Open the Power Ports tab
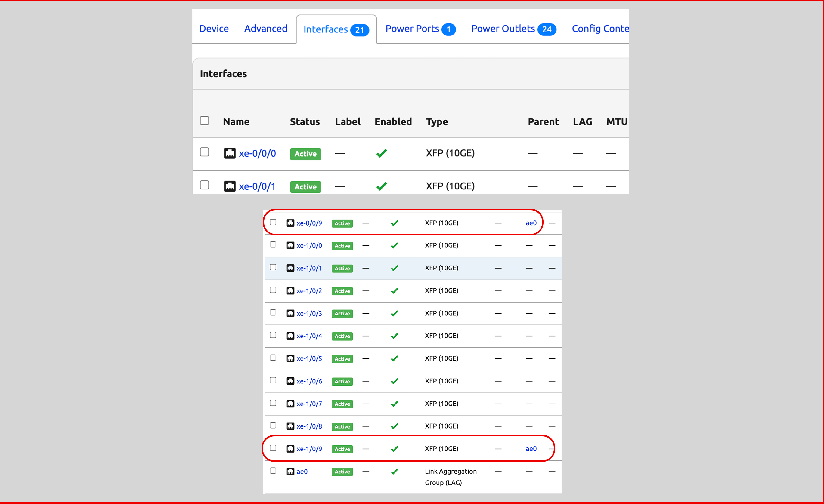Viewport: 824px width, 504px height. (x=412, y=29)
